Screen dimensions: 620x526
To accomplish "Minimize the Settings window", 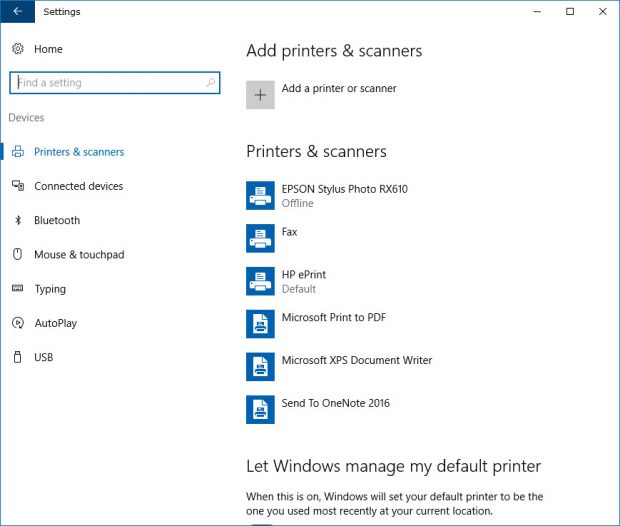I will coord(537,11).
